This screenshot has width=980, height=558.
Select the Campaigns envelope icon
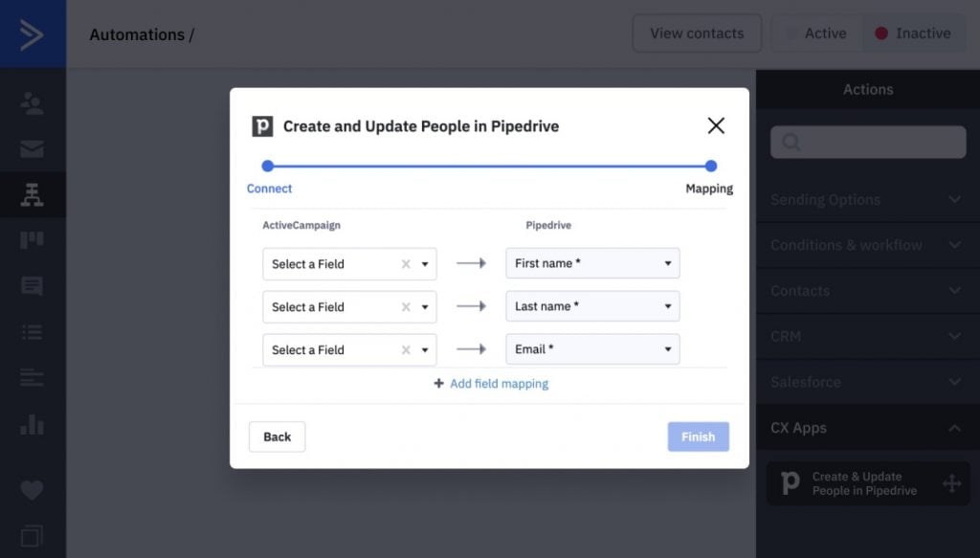32,148
